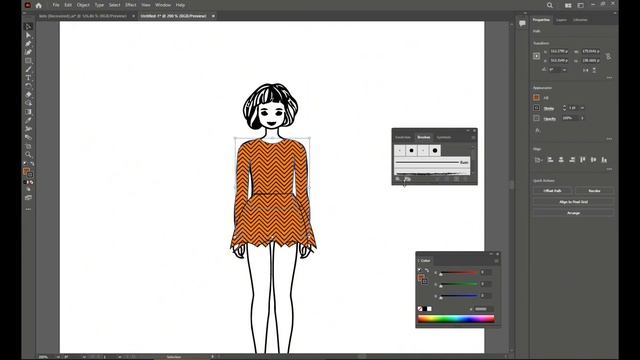Screen dimensions: 640x360
Task: Click the red R slider in Color panel
Action: click(x=458, y=273)
